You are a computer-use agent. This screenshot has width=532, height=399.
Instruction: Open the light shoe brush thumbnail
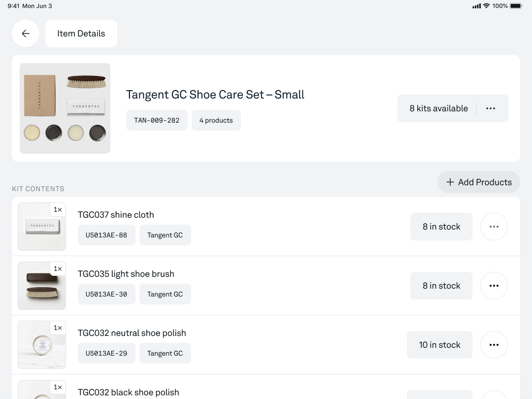[42, 286]
